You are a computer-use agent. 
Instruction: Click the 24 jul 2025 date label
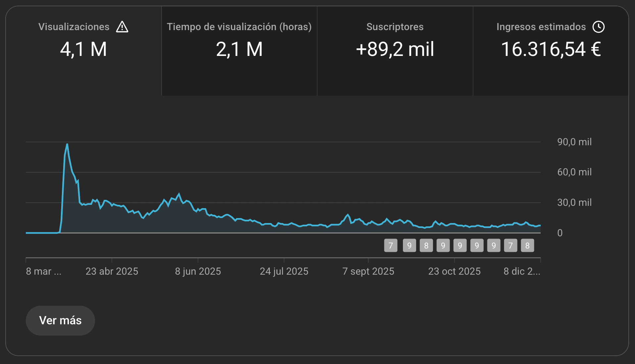click(284, 271)
